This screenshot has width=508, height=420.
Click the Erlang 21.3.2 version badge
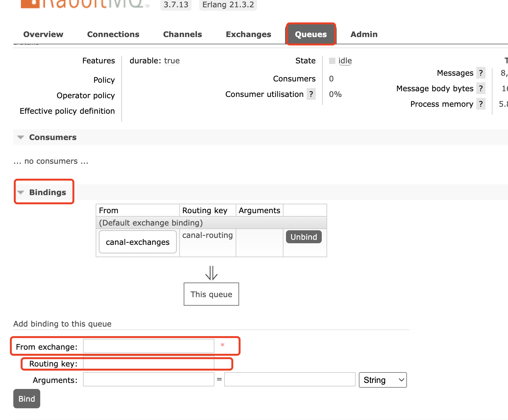[x=228, y=5]
